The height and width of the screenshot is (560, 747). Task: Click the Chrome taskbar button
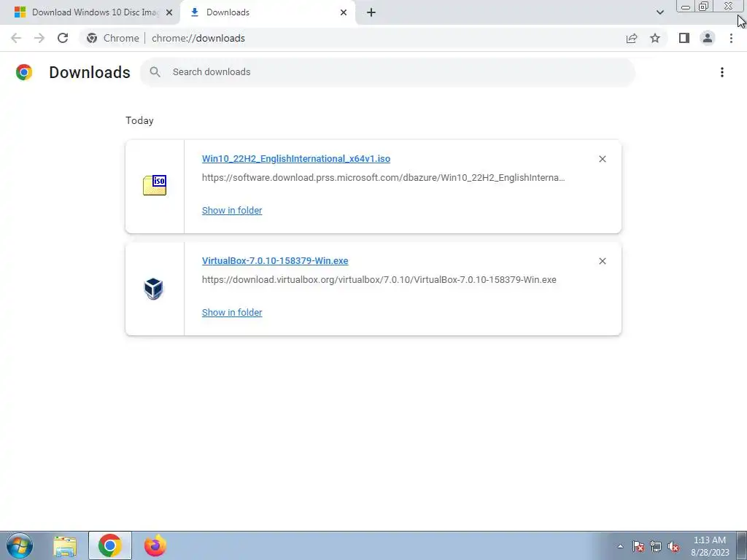tap(110, 545)
